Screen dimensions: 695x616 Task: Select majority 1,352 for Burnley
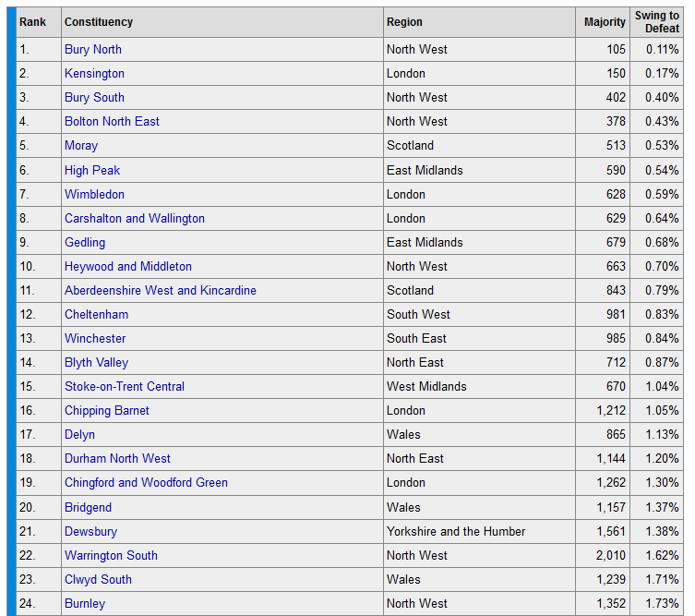tap(611, 603)
